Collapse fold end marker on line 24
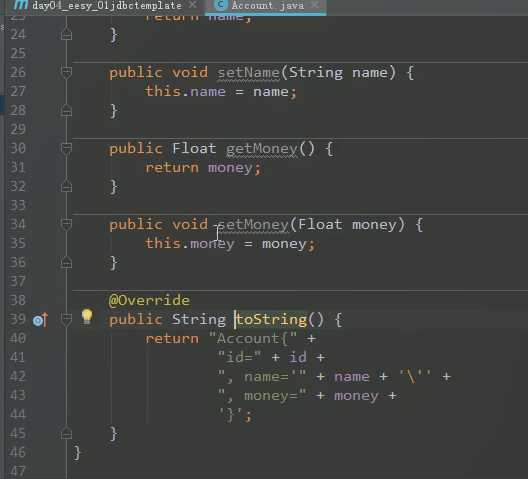 tap(66, 35)
